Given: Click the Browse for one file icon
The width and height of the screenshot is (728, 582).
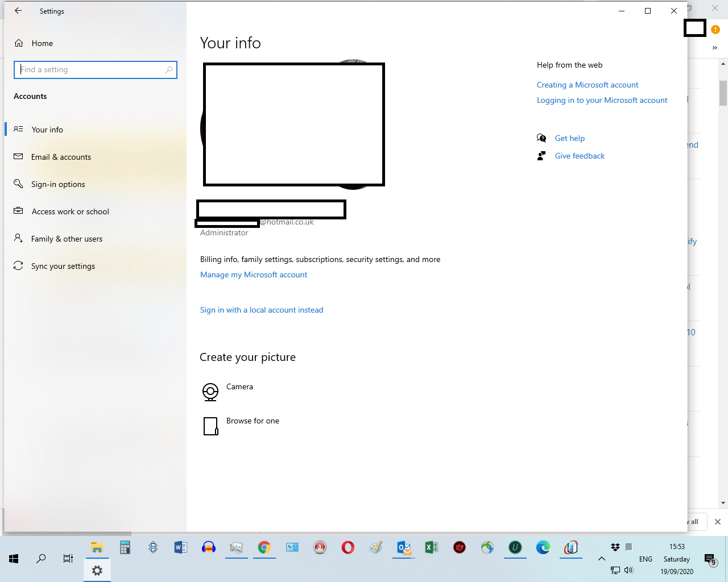Looking at the screenshot, I should [x=210, y=426].
